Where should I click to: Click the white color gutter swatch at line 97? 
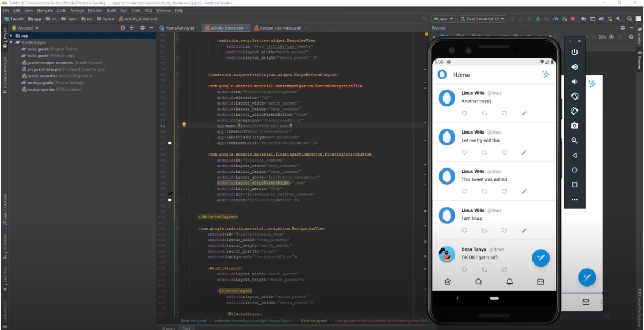tap(170, 200)
